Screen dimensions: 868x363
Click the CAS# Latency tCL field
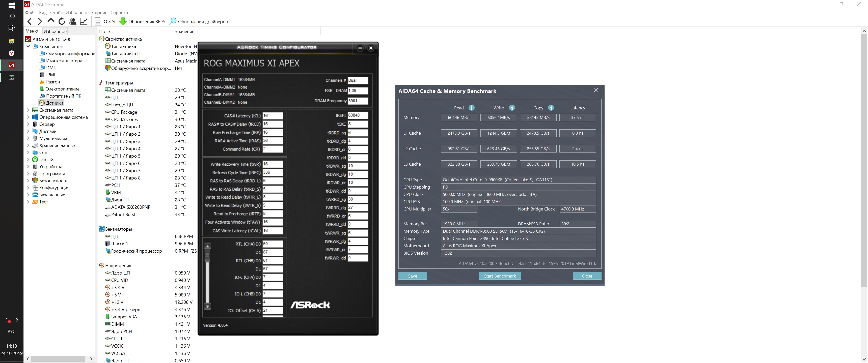click(272, 115)
